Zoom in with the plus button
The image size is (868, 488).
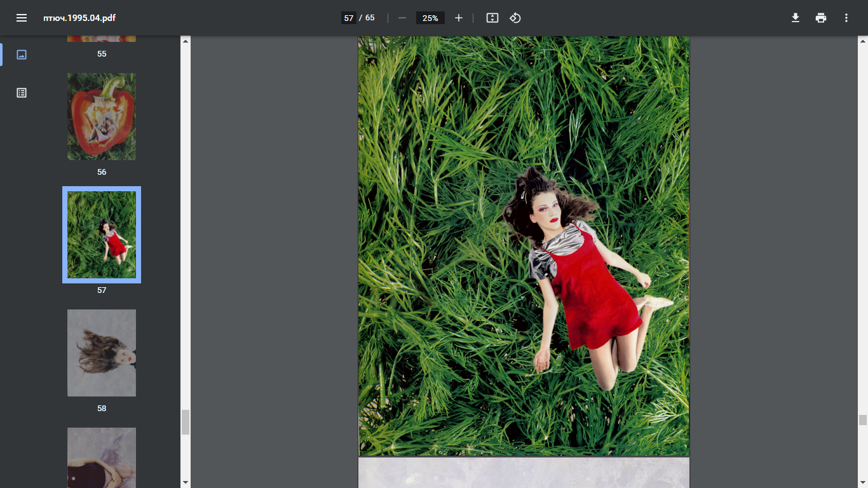tap(459, 18)
